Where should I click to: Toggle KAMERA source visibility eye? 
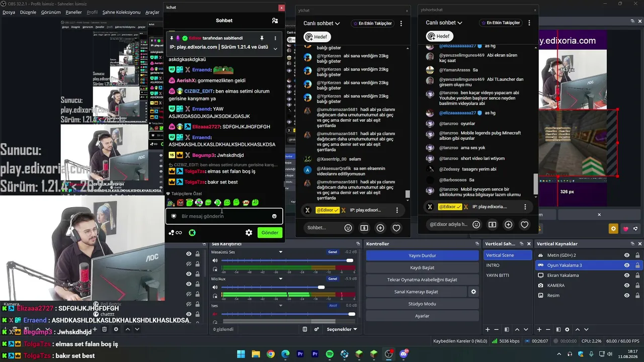627,285
